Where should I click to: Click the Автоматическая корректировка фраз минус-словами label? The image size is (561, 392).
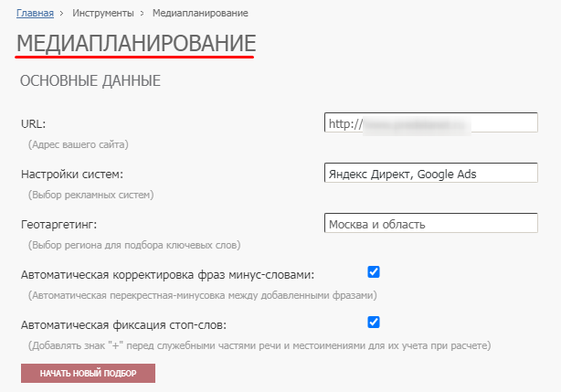click(167, 274)
